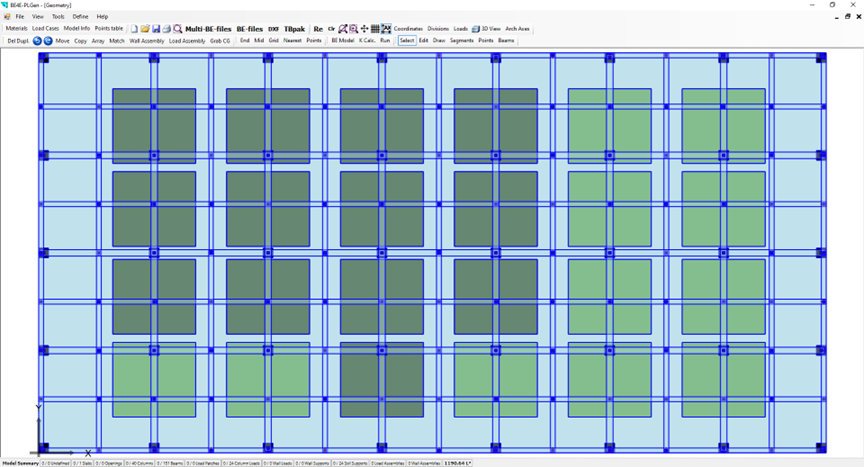Toggle Nearest snap mode
864x467 pixels.
[292, 41]
